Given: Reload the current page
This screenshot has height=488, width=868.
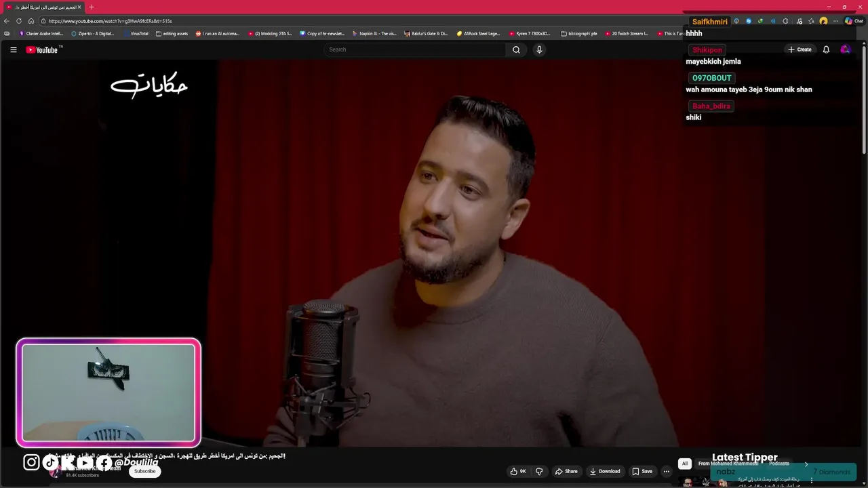Looking at the screenshot, I should pyautogui.click(x=20, y=21).
